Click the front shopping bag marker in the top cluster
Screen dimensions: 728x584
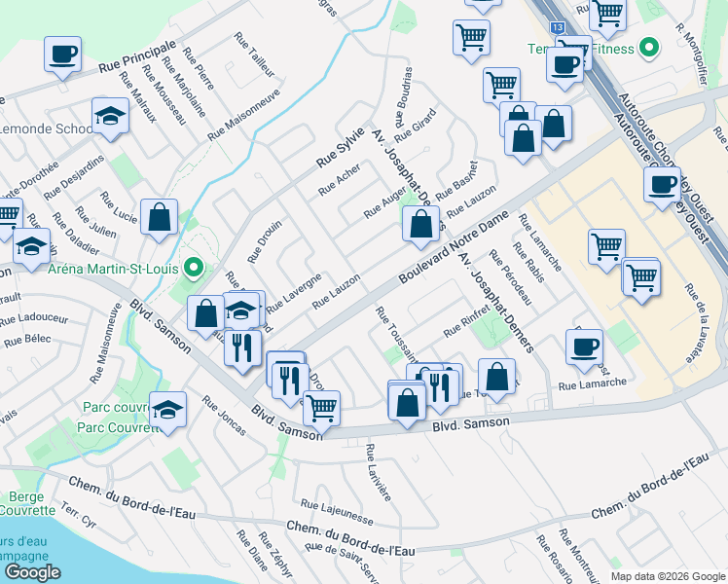523,139
